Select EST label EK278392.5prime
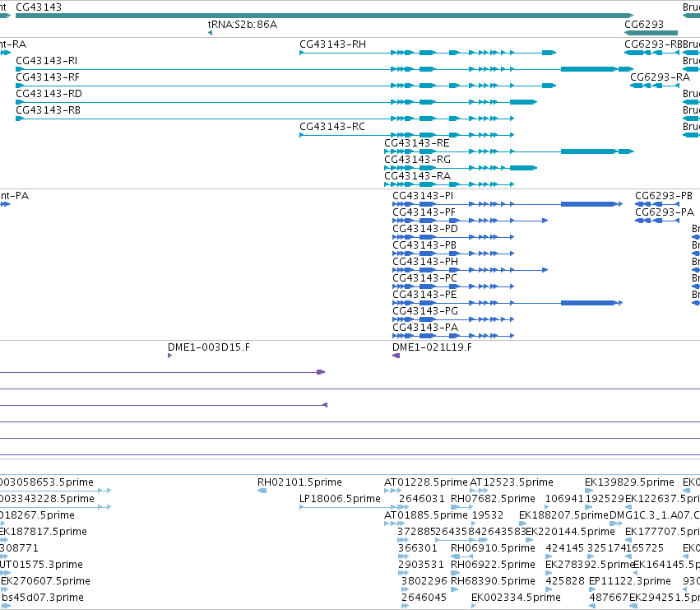700x610 pixels. point(589,565)
